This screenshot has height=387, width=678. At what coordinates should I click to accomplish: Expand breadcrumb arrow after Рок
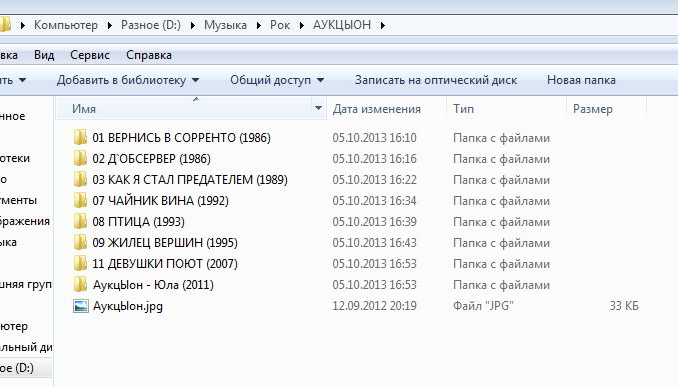(x=301, y=26)
